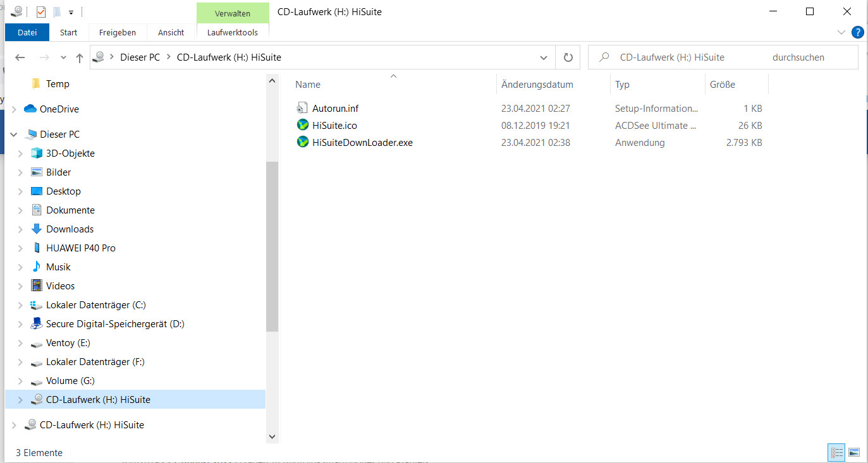Screen dimensions: 868x463
Task: Select Lokaler Datenträger (F:) in the tree
Action: pos(95,362)
